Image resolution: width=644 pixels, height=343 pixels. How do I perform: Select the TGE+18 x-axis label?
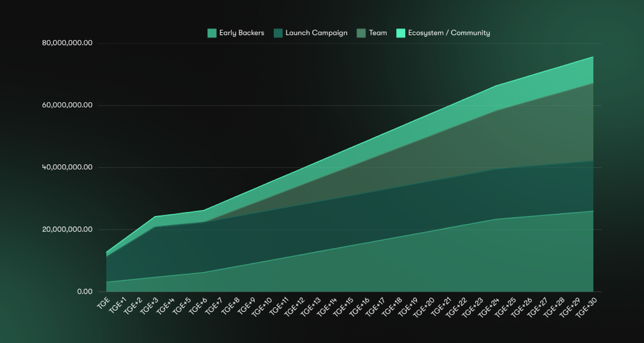[x=392, y=307]
